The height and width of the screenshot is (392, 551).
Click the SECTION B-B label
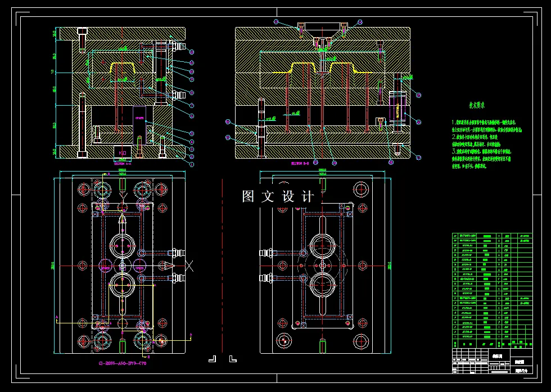pos(300,164)
